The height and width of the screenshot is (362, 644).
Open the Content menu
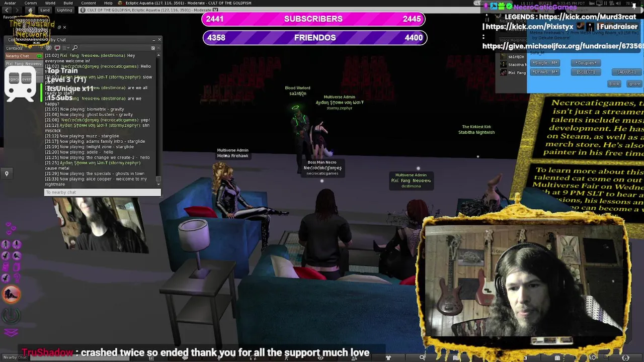tap(89, 3)
